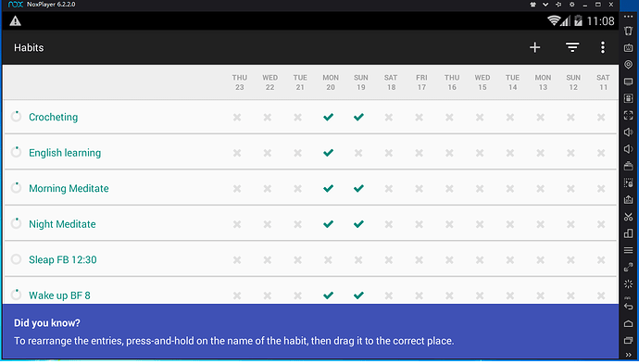Open the three-dot overflow menu

(x=603, y=47)
